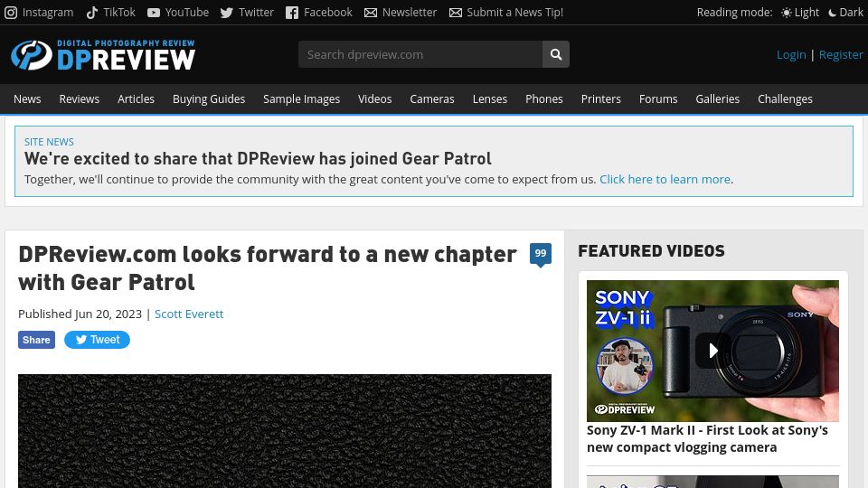Open the Articles menu

136,99
